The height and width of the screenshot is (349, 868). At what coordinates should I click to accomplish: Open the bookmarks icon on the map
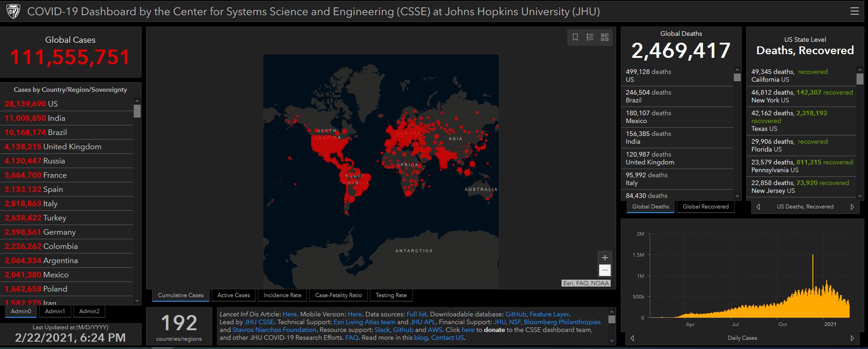[x=575, y=37]
